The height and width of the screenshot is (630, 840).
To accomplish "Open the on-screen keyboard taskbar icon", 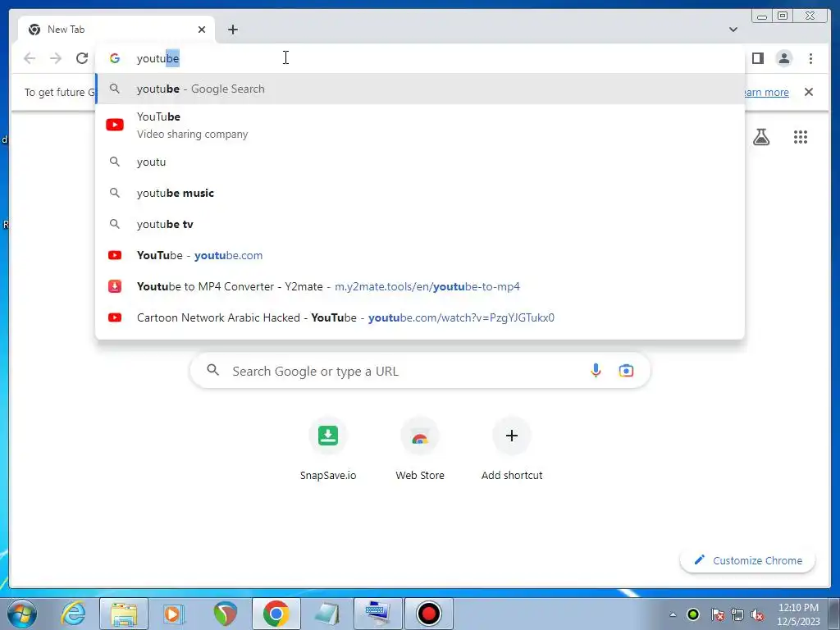I will click(378, 614).
